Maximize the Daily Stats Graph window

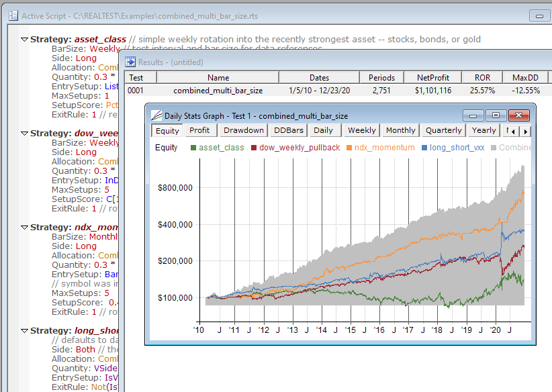click(496, 115)
